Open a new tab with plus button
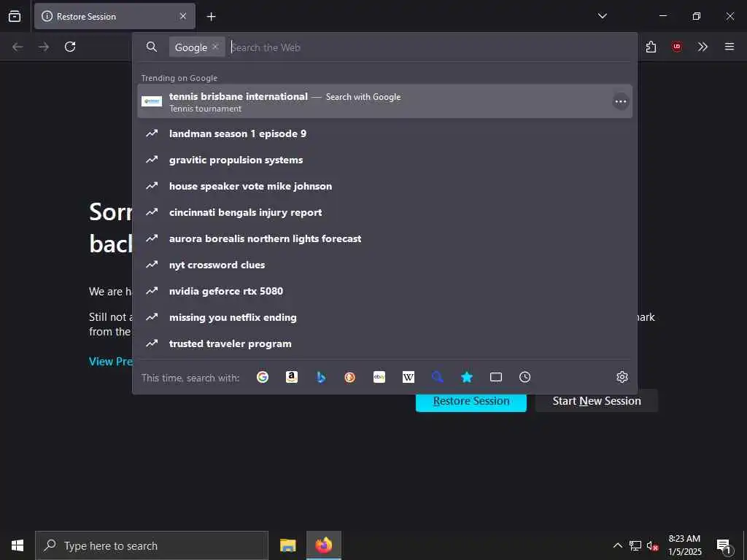This screenshot has width=747, height=560. click(x=211, y=17)
